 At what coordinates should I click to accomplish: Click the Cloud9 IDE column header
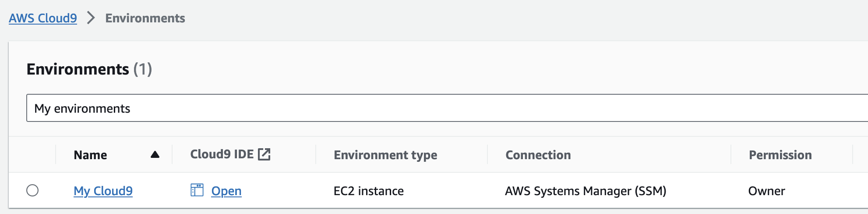click(x=222, y=154)
